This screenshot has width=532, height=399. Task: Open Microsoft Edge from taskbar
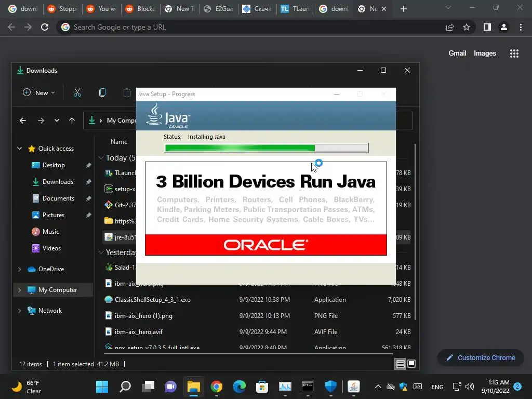(239, 387)
